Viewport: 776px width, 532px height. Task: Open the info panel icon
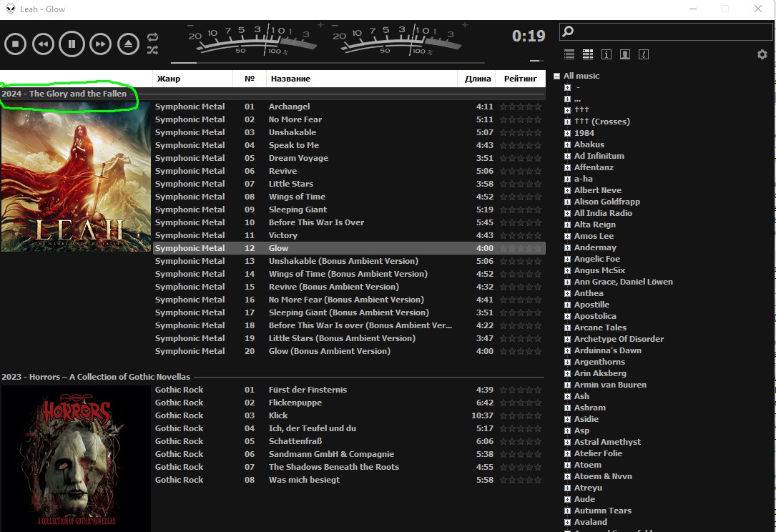click(x=606, y=54)
